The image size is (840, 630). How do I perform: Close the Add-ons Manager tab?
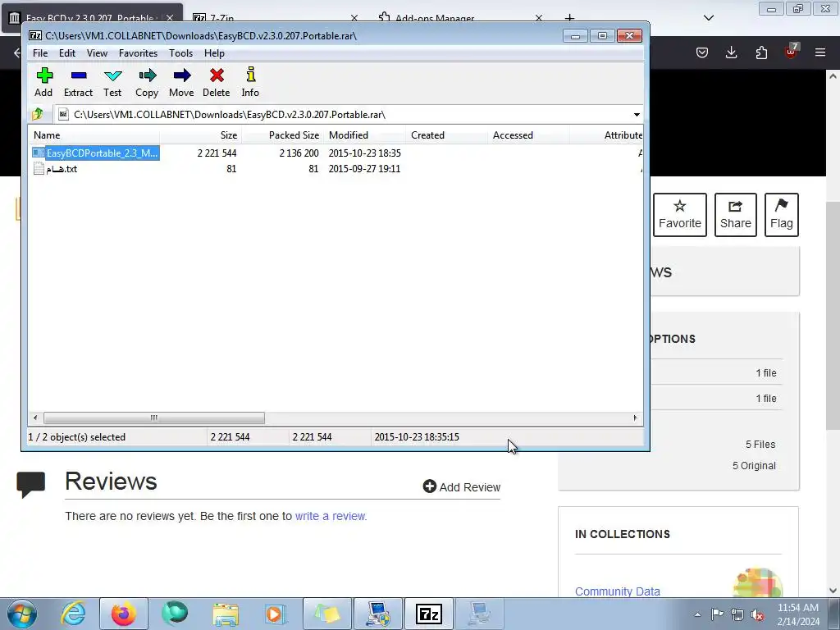tap(539, 18)
